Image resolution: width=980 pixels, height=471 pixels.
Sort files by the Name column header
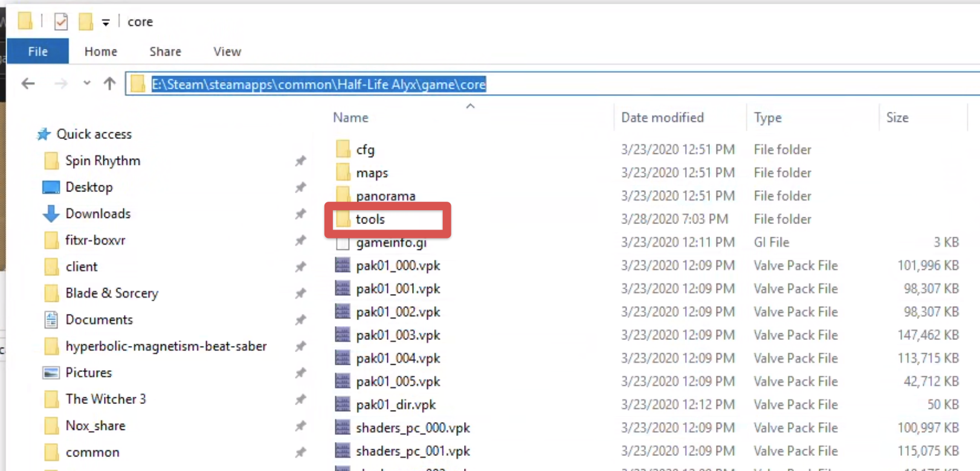pos(350,117)
